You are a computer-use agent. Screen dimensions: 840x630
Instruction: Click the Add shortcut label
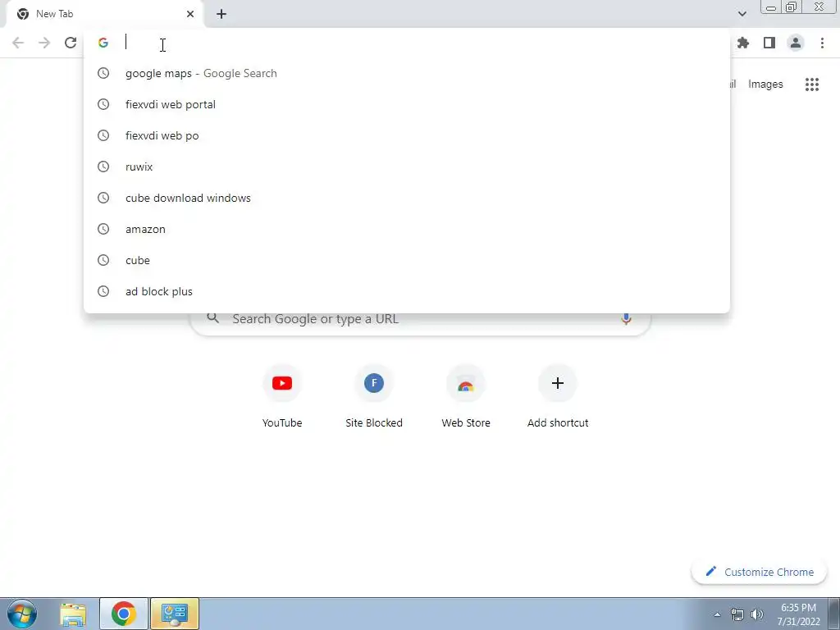[x=558, y=422]
